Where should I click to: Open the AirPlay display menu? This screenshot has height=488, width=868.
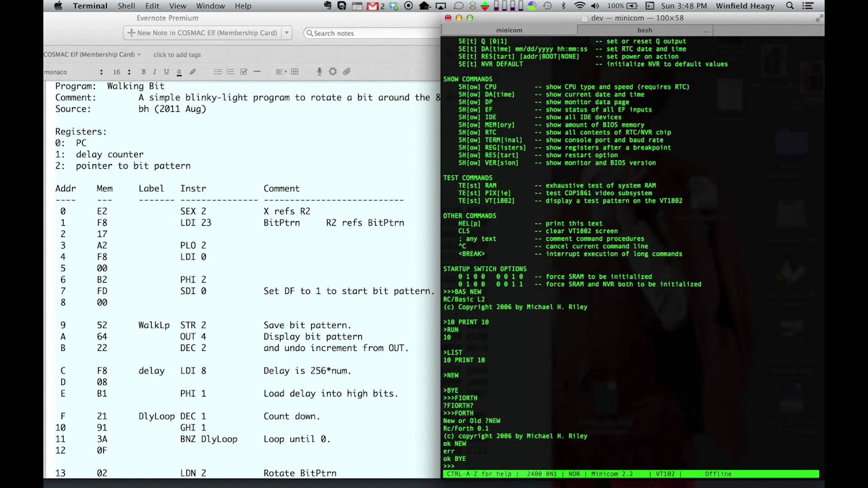click(441, 6)
